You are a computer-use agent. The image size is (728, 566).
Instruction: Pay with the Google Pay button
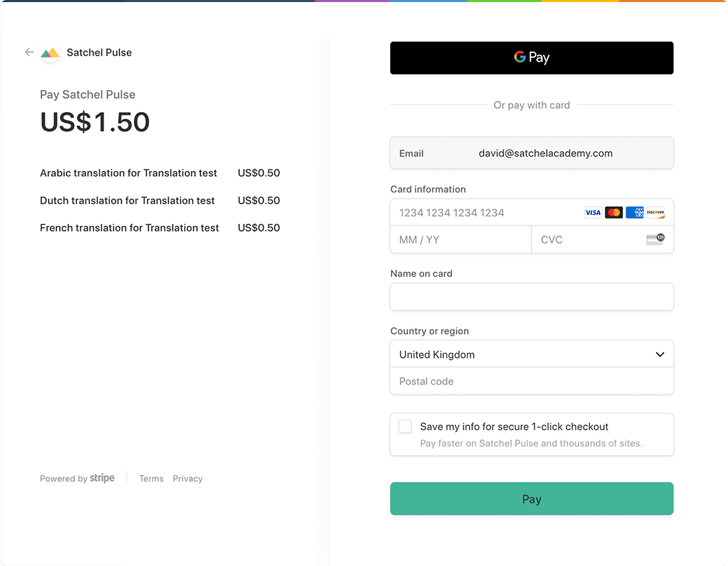[532, 58]
